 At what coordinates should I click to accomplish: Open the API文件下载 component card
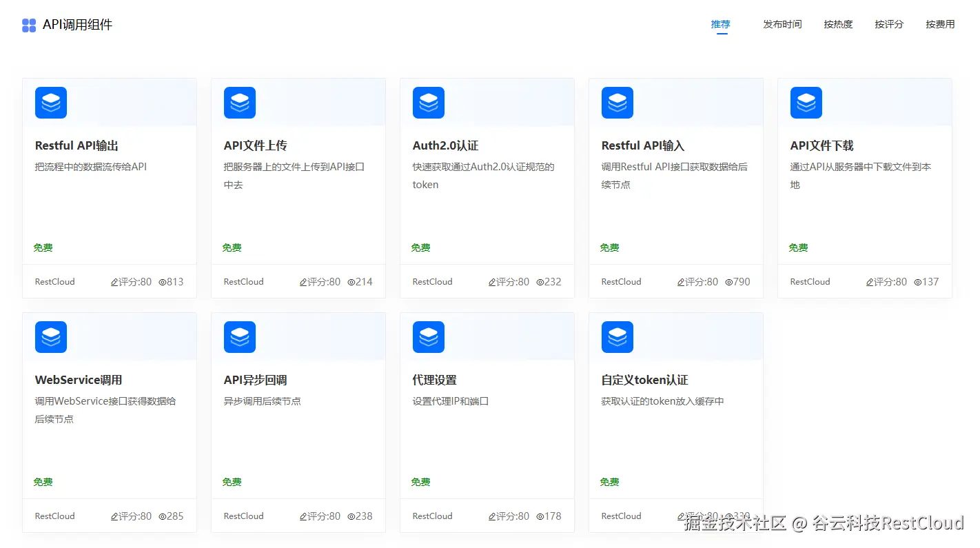point(865,187)
